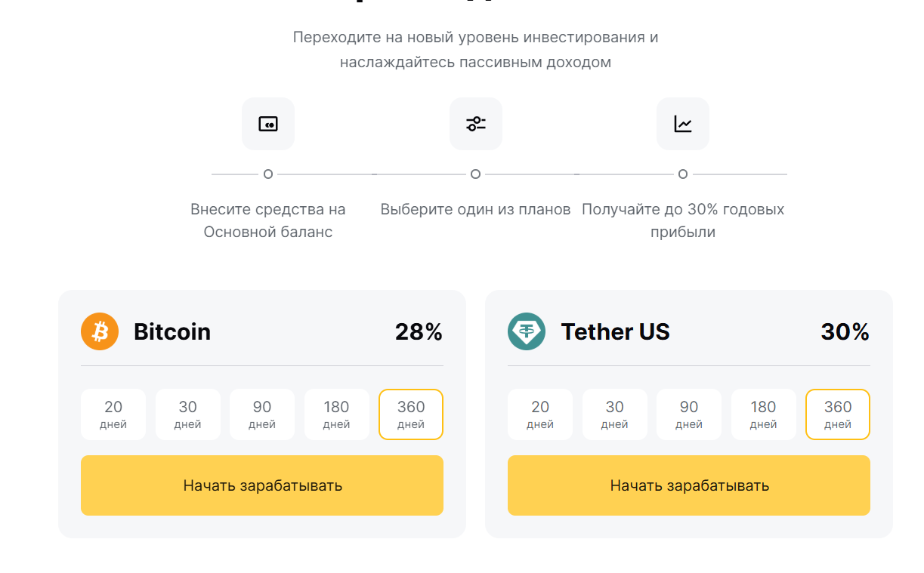The height and width of the screenshot is (573, 924).
Task: Click the first step circle marker
Action: coord(268,174)
